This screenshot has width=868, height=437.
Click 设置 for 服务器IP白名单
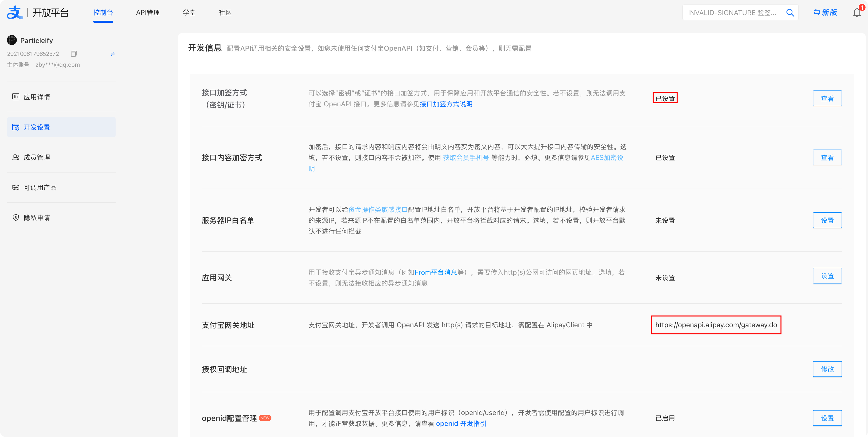827,220
